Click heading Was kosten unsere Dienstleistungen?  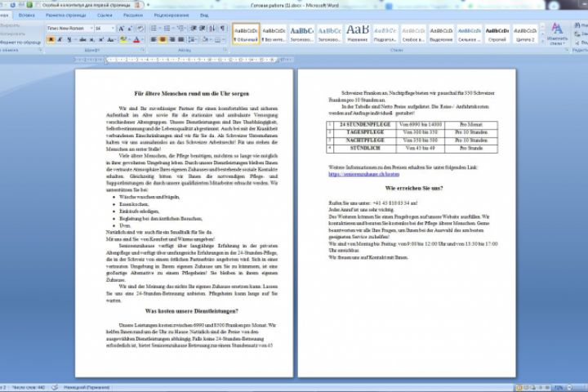[x=191, y=311]
